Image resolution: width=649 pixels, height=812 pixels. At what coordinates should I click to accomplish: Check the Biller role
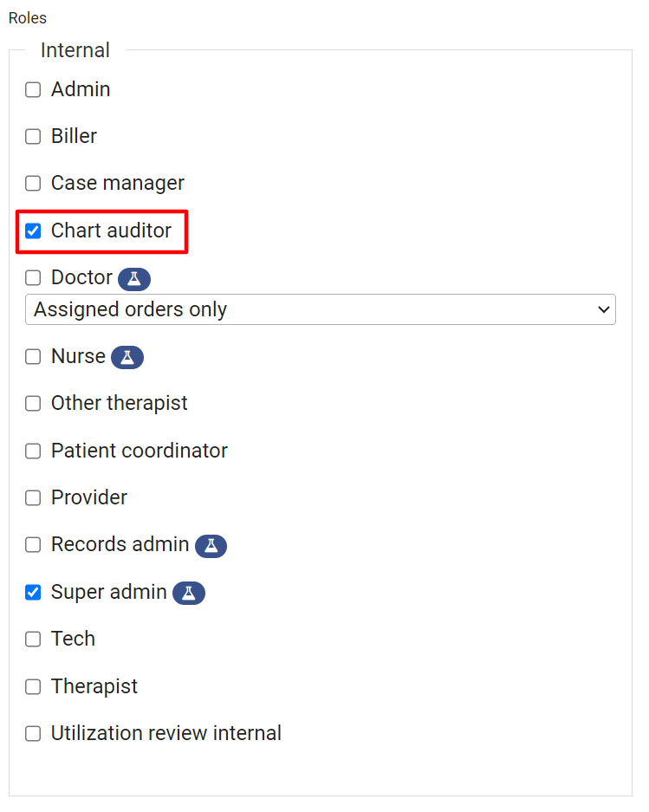click(x=33, y=136)
